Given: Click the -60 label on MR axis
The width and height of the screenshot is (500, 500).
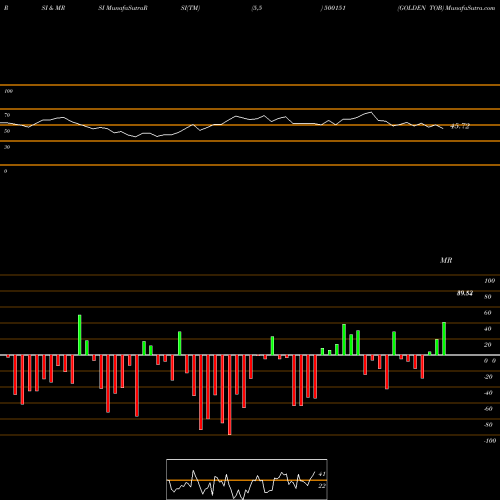Looking at the screenshot, I should (488, 409).
